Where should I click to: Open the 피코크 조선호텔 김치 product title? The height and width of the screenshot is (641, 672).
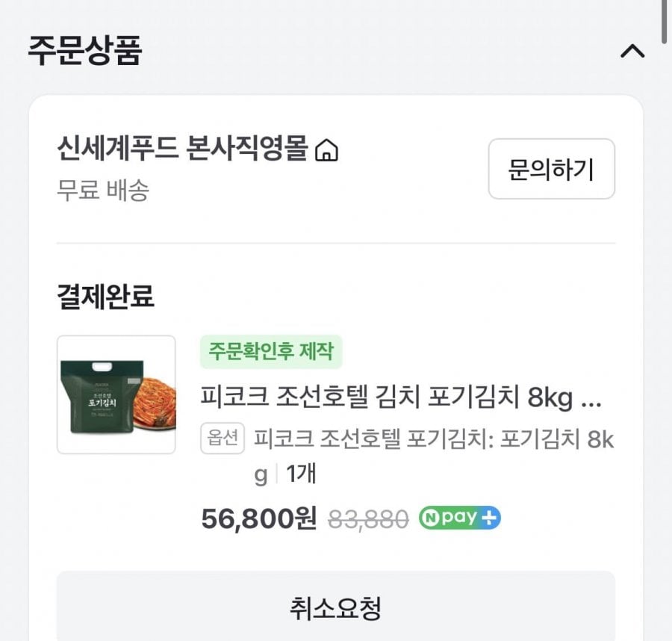coord(400,397)
